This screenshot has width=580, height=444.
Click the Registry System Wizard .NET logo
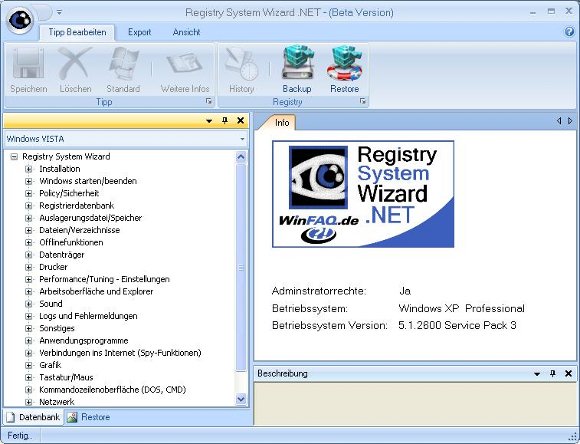pyautogui.click(x=363, y=194)
